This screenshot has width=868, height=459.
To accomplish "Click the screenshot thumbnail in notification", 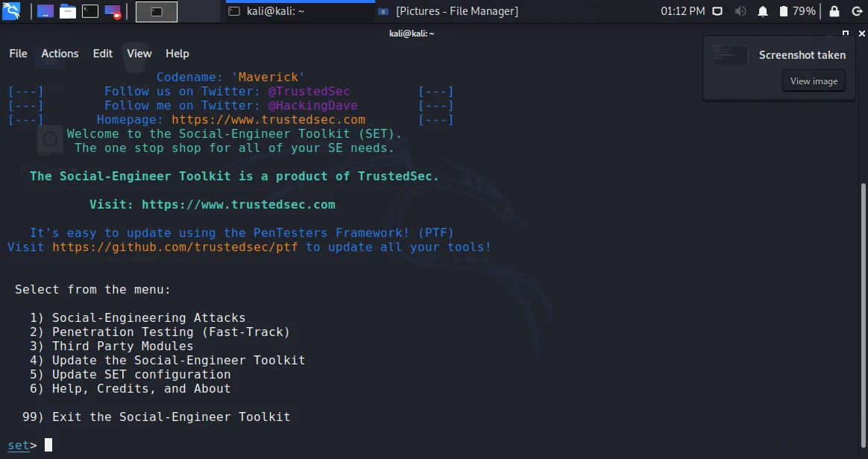I will point(730,54).
